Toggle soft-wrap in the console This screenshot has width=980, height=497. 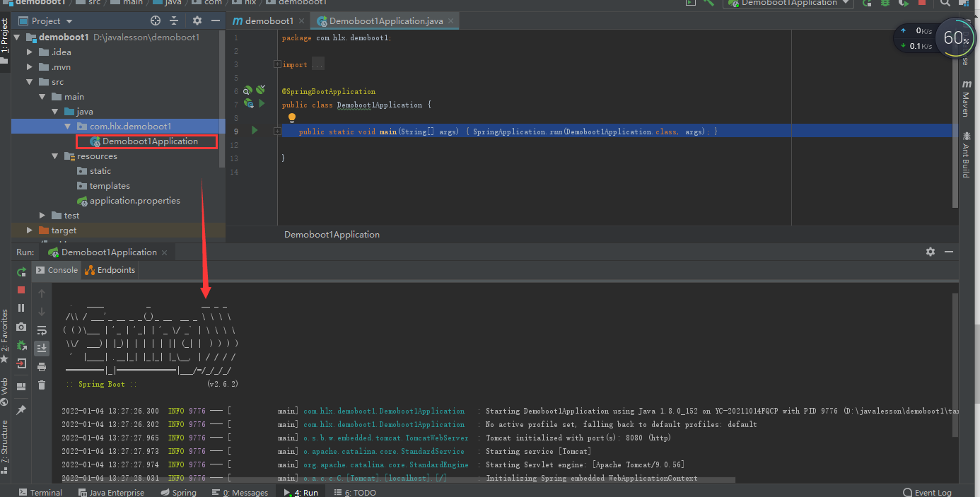[x=42, y=329]
